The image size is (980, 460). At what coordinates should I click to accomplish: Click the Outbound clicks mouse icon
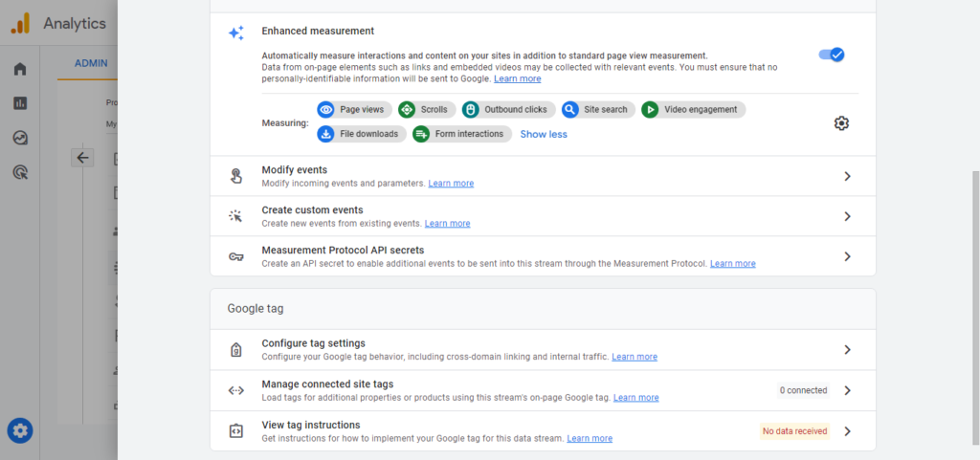pos(471,110)
